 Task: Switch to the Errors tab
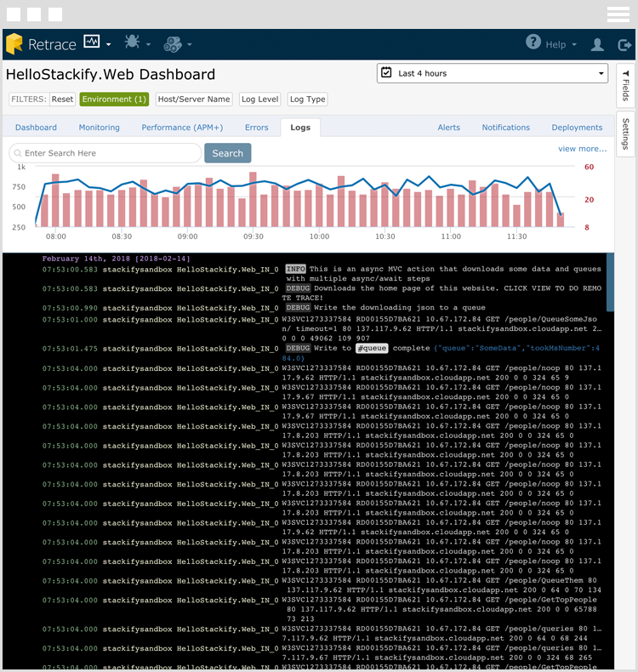(x=257, y=128)
